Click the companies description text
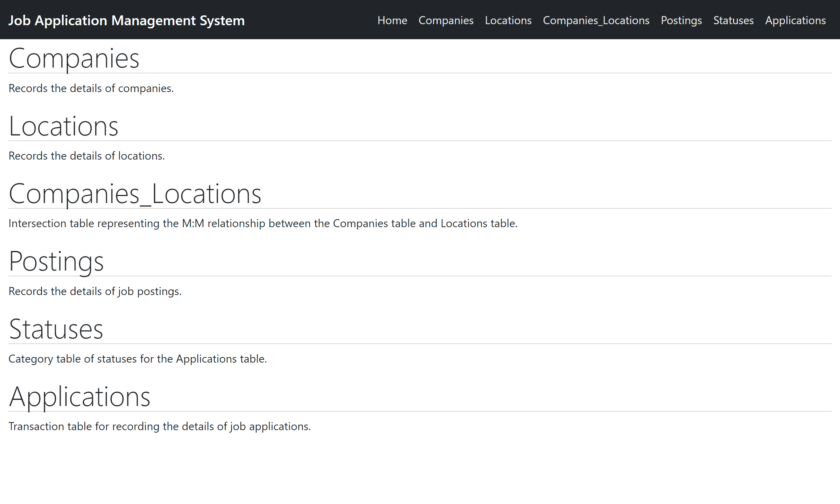 [91, 88]
